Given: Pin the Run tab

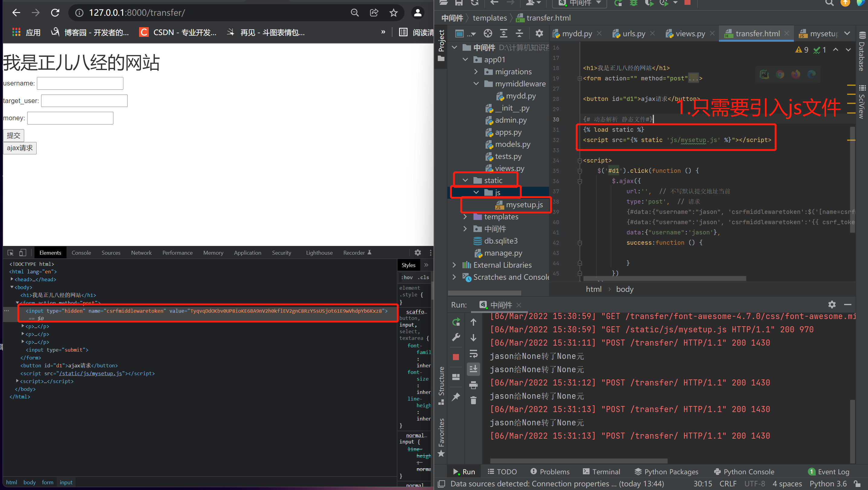Looking at the screenshot, I should [456, 397].
